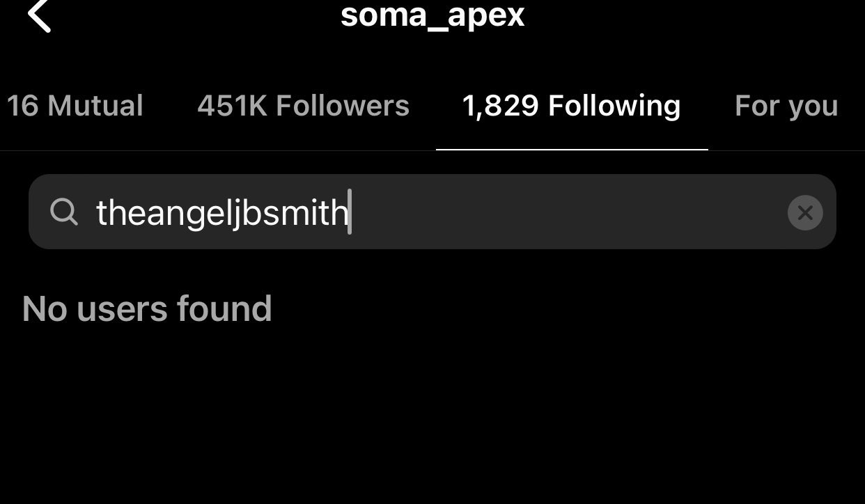Tap the soma_apex username title

click(x=432, y=15)
